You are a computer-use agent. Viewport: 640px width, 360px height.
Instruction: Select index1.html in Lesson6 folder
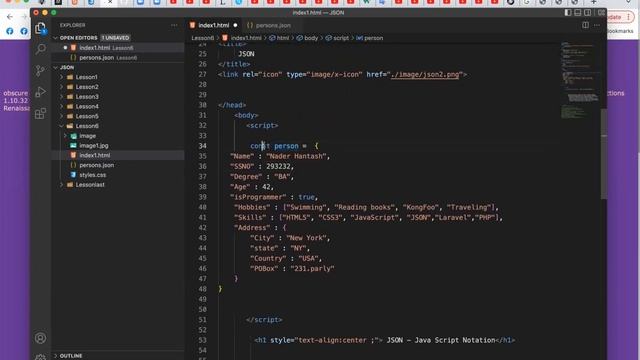(x=94, y=155)
